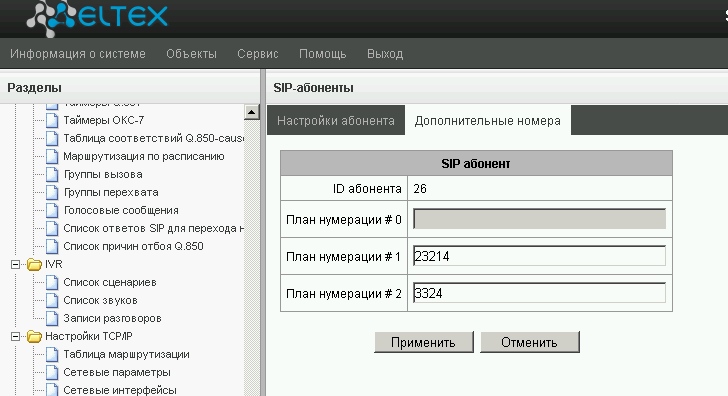Viewport: 728px width, 396px height.
Task: Click page icon beside Сетевые интерфейсы
Action: click(52, 390)
